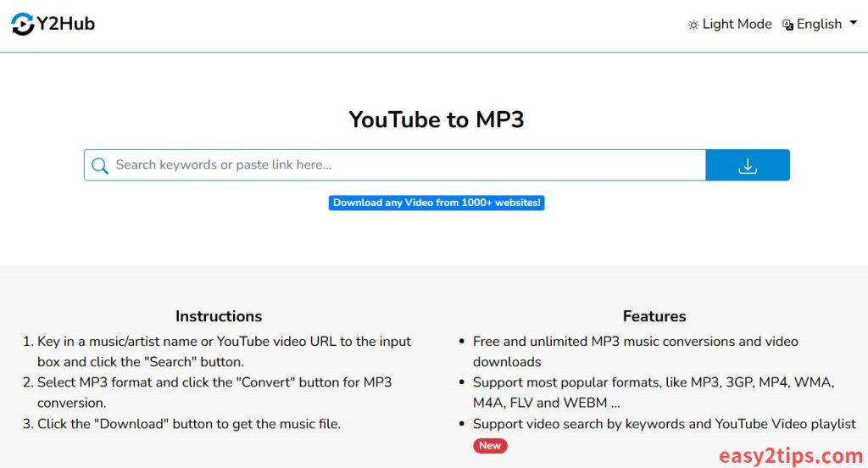Image resolution: width=868 pixels, height=468 pixels.
Task: Select instruction text "Key in a music/artist name"
Action: click(x=224, y=352)
